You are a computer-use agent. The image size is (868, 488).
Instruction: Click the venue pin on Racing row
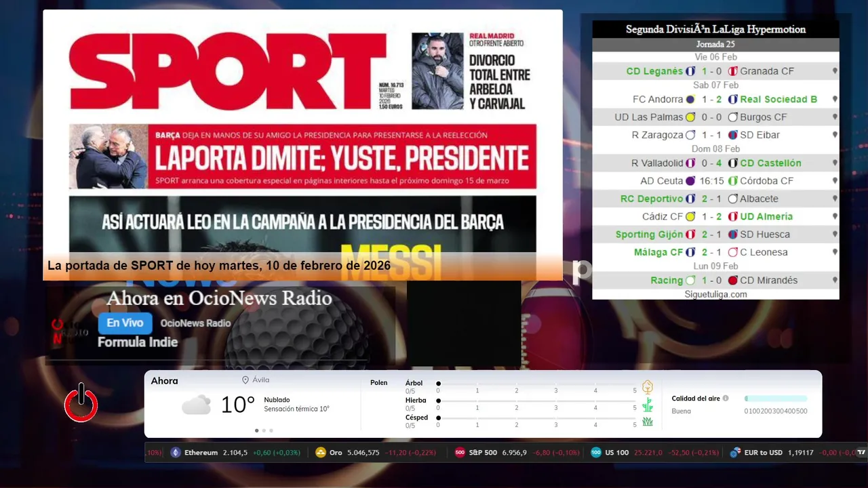(835, 281)
